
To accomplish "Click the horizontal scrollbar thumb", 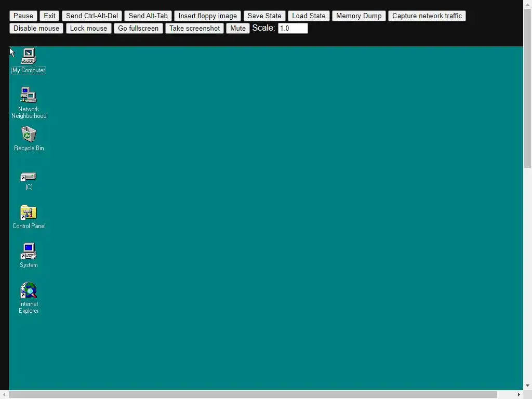I will [253, 395].
